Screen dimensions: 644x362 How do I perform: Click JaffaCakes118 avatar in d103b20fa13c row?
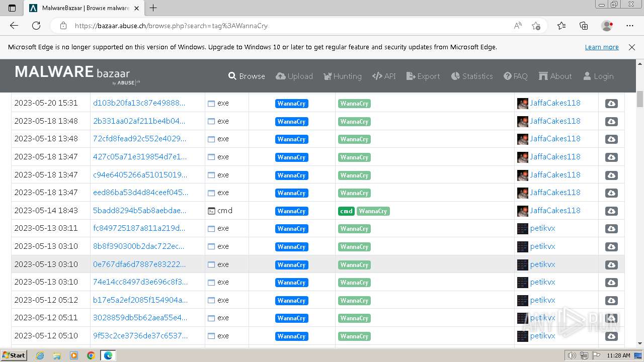tap(523, 103)
